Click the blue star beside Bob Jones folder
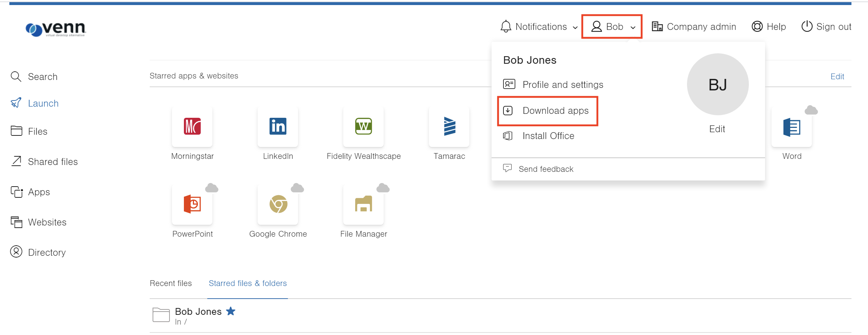Image resolution: width=868 pixels, height=335 pixels. click(231, 311)
